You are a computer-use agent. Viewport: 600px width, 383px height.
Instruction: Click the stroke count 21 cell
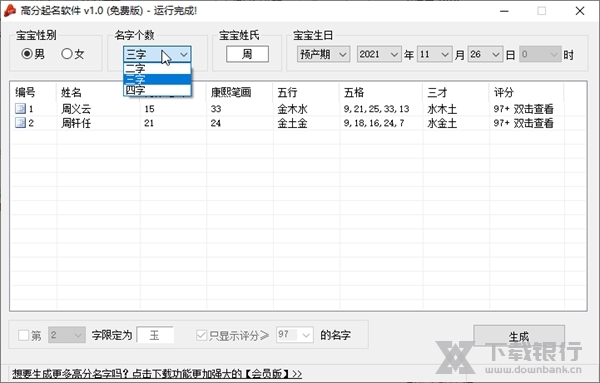pyautogui.click(x=149, y=123)
